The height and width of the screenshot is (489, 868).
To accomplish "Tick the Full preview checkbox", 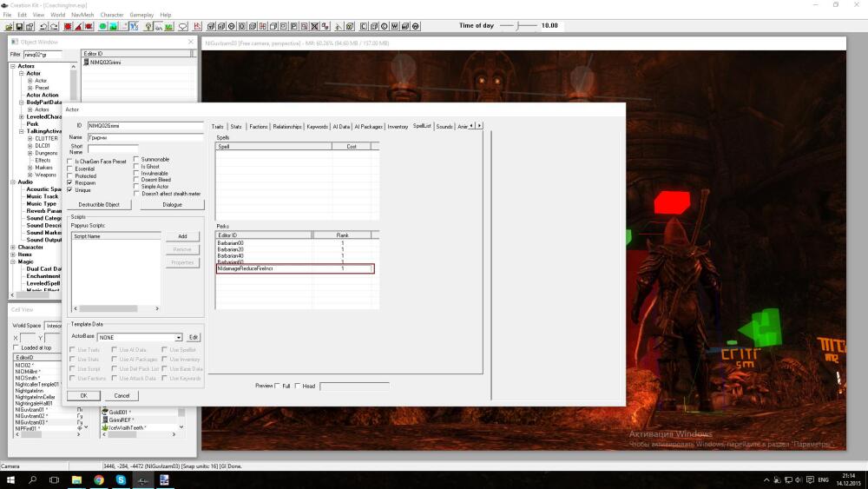I will coord(278,386).
